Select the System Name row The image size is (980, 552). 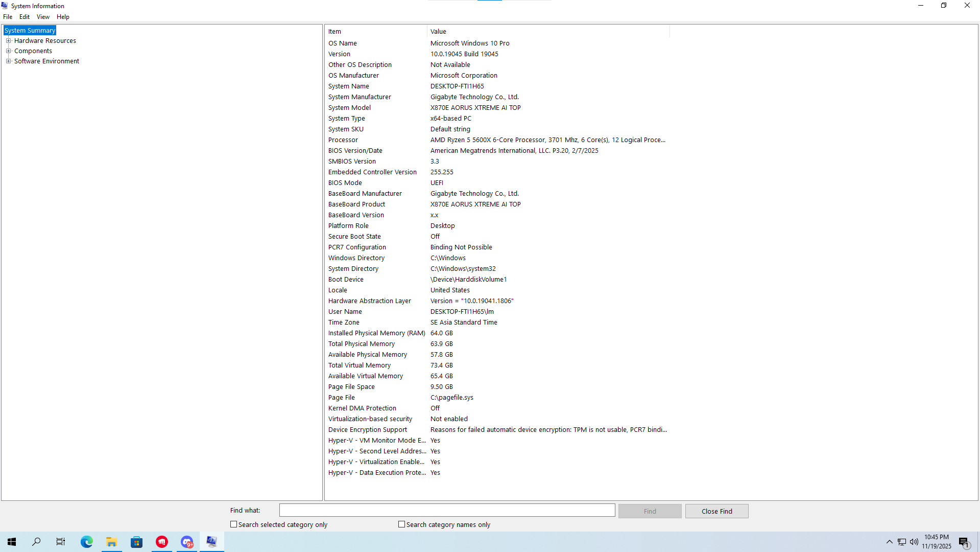(x=497, y=86)
